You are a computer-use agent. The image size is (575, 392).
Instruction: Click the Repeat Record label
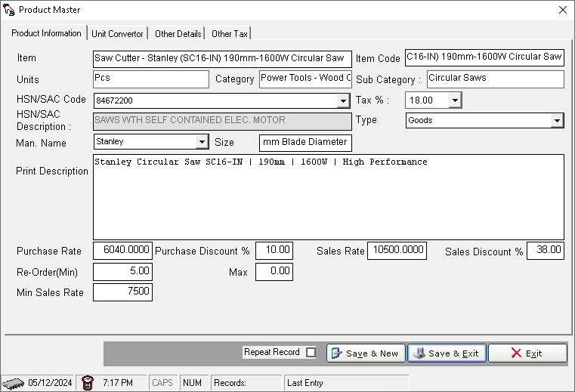coord(272,352)
